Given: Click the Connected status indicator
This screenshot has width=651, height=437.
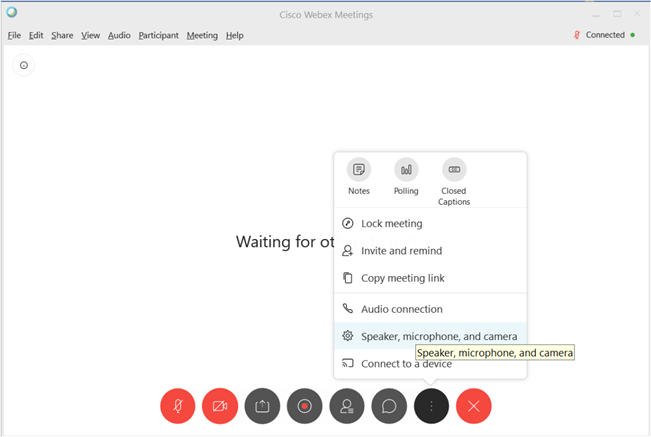Looking at the screenshot, I should click(604, 35).
